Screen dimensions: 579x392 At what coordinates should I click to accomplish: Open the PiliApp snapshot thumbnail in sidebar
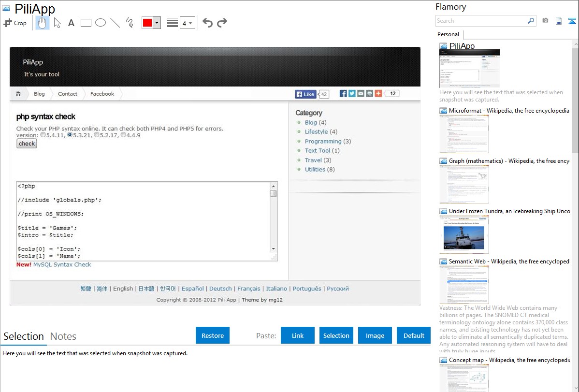470,68
